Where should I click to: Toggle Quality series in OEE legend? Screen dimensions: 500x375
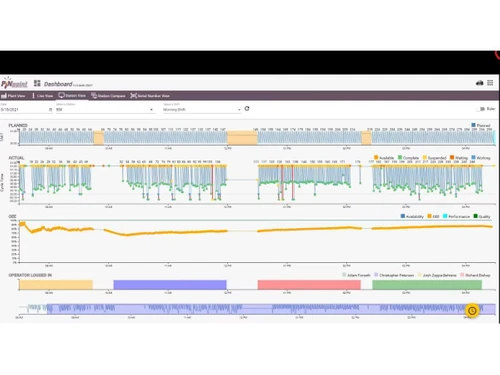point(482,216)
